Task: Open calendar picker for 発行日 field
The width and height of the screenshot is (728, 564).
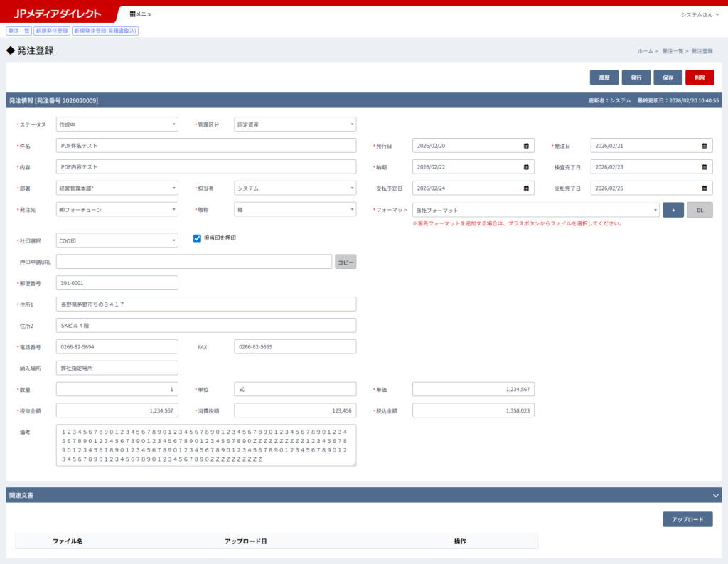Action: (526, 146)
